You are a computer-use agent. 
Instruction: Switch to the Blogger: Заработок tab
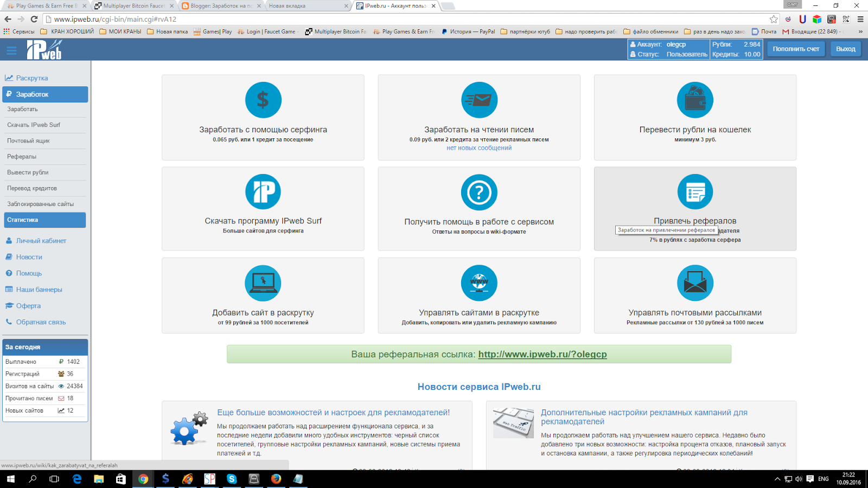pos(221,6)
